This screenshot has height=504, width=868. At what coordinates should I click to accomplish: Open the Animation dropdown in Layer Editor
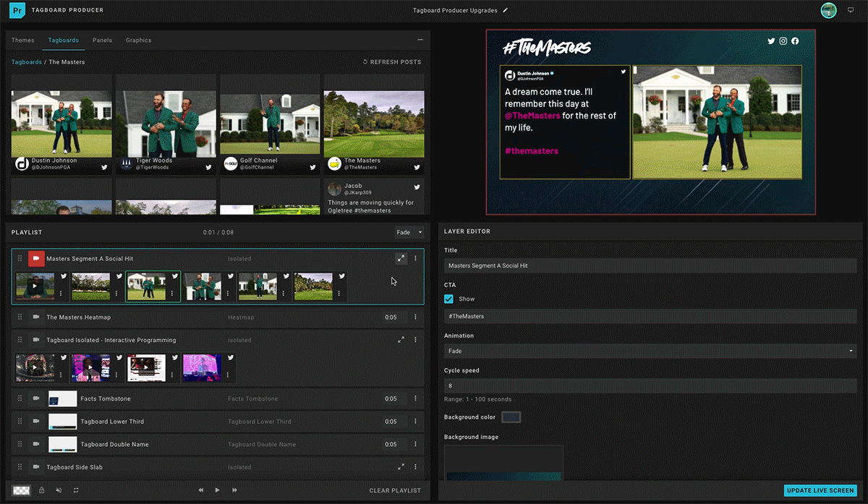[650, 351]
